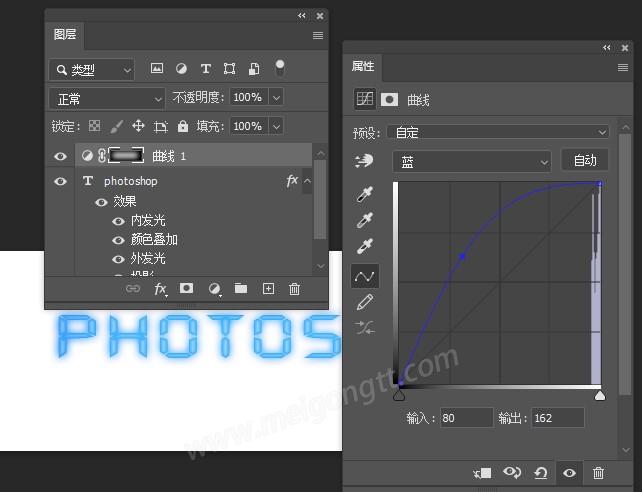
Task: Toggle visibility of all 效果 effects
Action: (101, 202)
